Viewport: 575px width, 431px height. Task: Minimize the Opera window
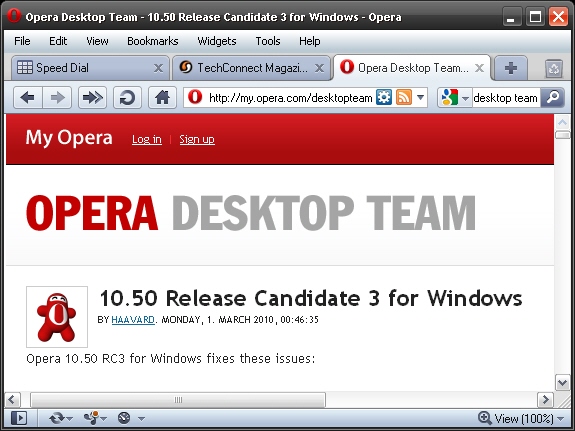pos(512,17)
